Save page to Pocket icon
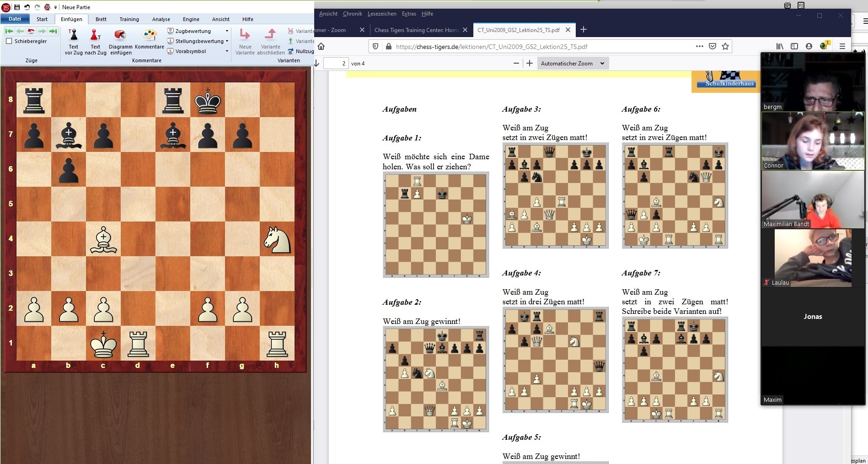868x464 pixels. [x=712, y=46]
